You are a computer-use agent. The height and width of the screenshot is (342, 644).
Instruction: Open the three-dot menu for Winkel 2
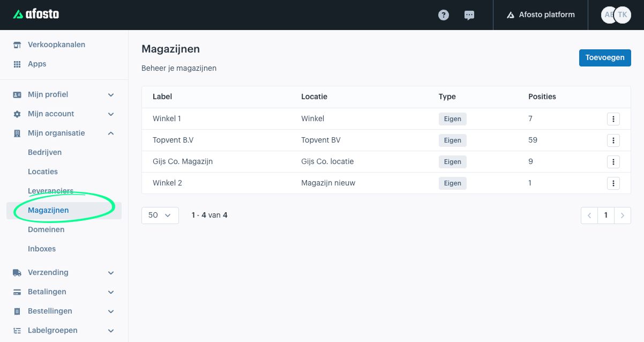[613, 183]
